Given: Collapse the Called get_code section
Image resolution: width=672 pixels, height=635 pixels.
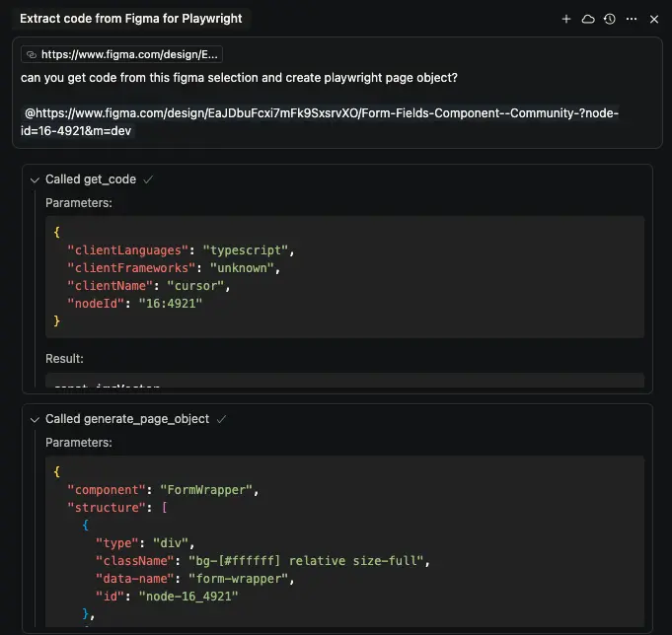Looking at the screenshot, I should [35, 179].
